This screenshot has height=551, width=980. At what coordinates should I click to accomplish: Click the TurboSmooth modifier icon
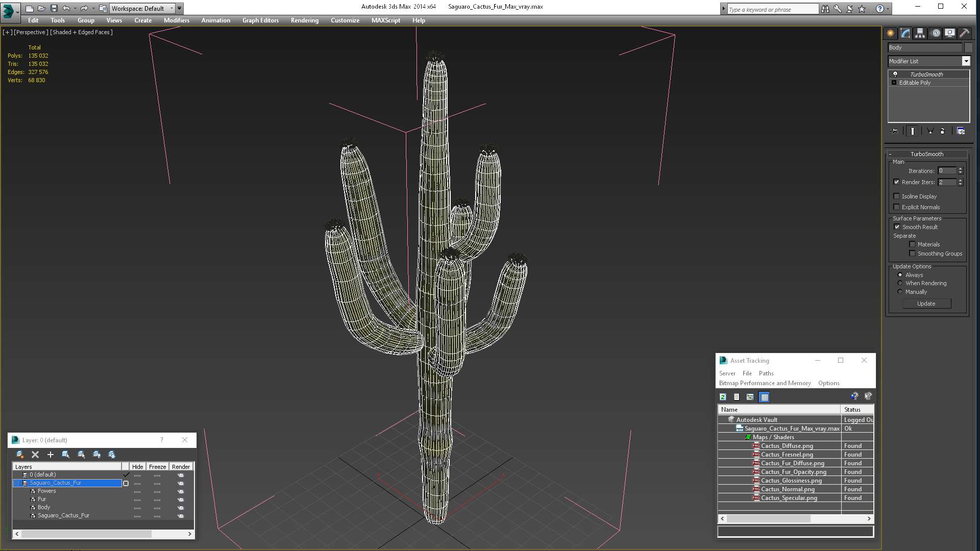895,73
